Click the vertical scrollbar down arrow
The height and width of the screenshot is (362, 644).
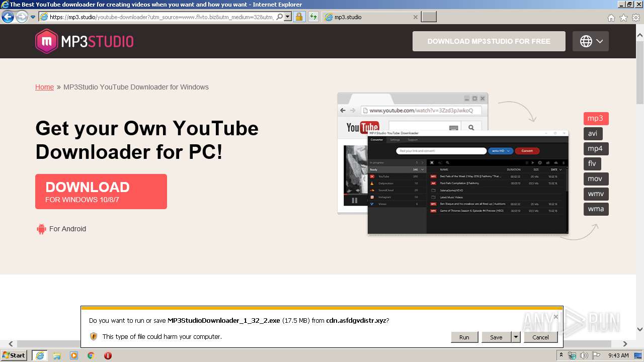point(640,329)
